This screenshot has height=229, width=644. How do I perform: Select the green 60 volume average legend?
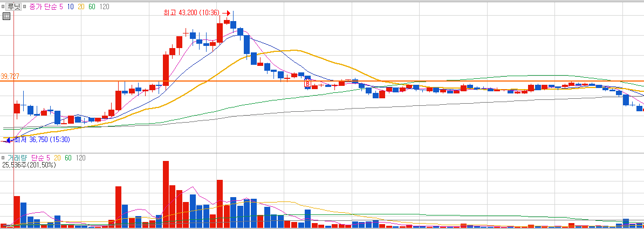tap(68, 158)
